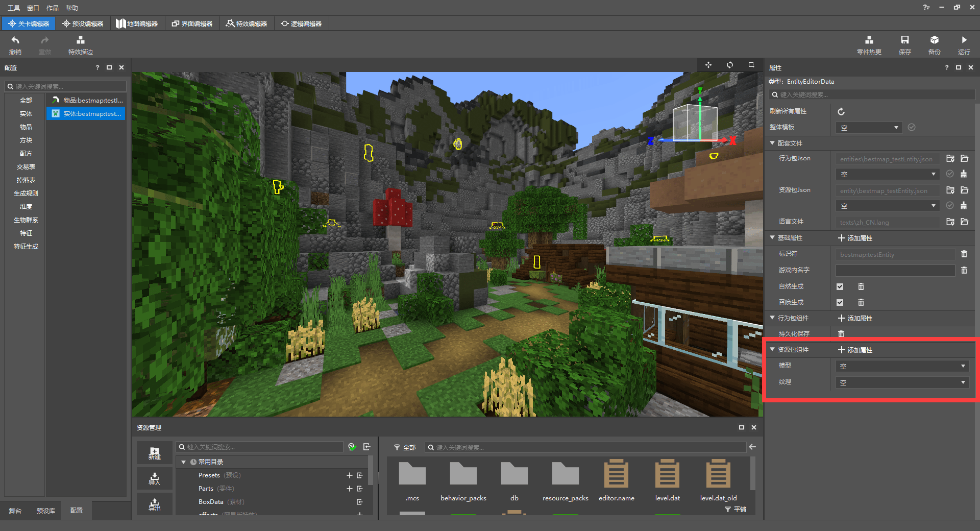The height and width of the screenshot is (531, 980).
Task: Delete the 自然生成 property
Action: coord(861,286)
